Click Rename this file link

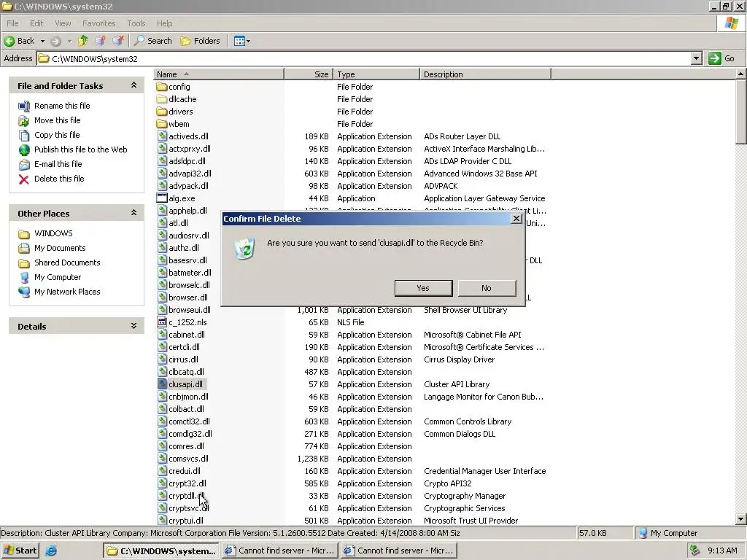point(62,106)
